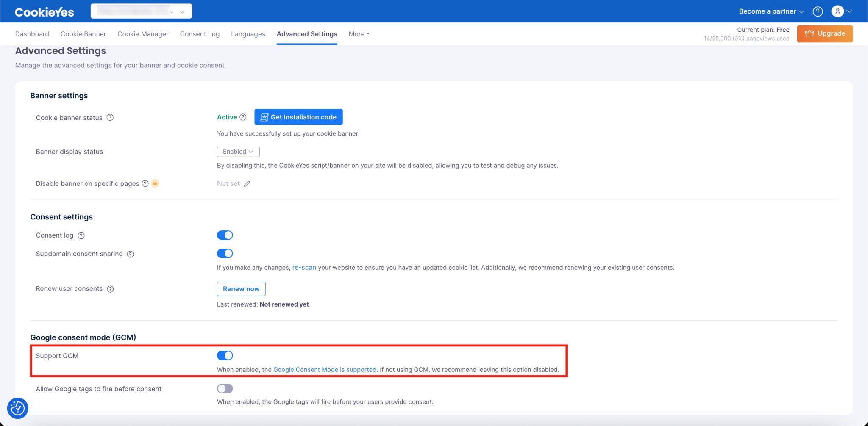Click the help icon next to Consent log

click(81, 235)
